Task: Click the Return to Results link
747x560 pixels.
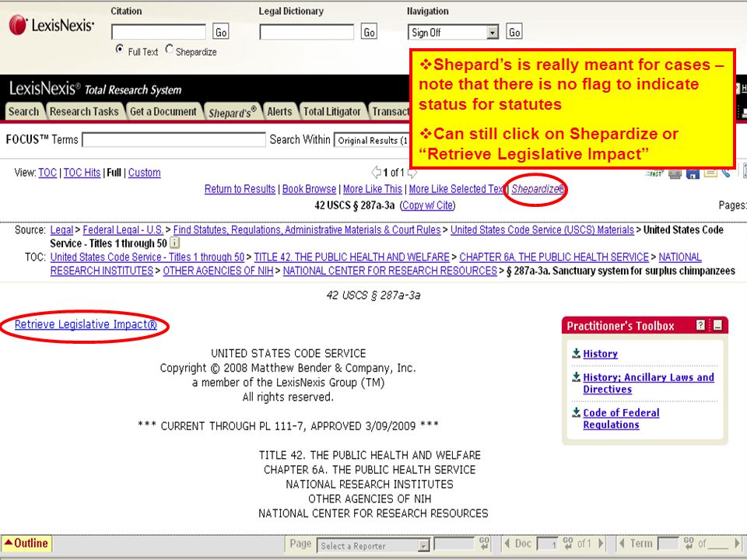Action: pyautogui.click(x=240, y=189)
